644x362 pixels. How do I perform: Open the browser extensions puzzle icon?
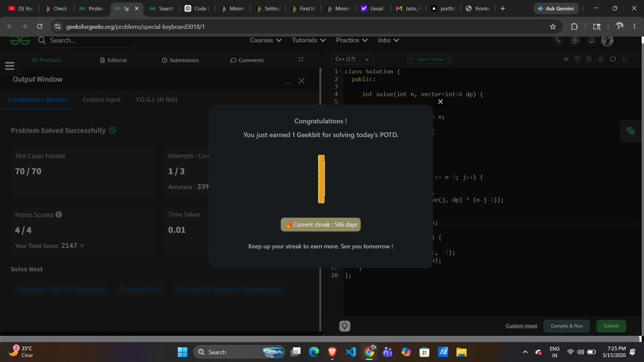(x=574, y=26)
